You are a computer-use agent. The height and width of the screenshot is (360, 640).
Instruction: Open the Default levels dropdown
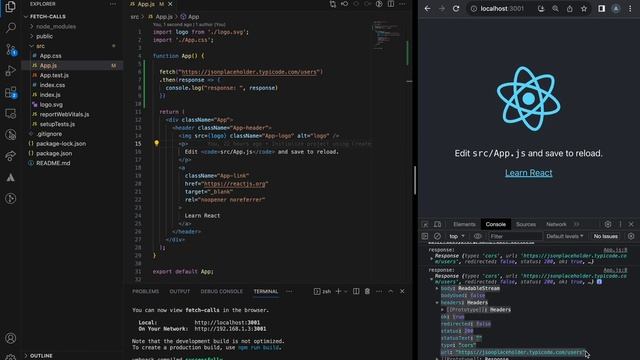(x=564, y=236)
